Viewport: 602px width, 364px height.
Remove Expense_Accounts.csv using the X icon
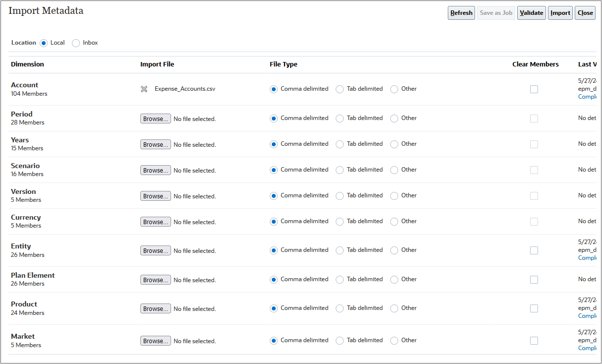[x=144, y=89]
